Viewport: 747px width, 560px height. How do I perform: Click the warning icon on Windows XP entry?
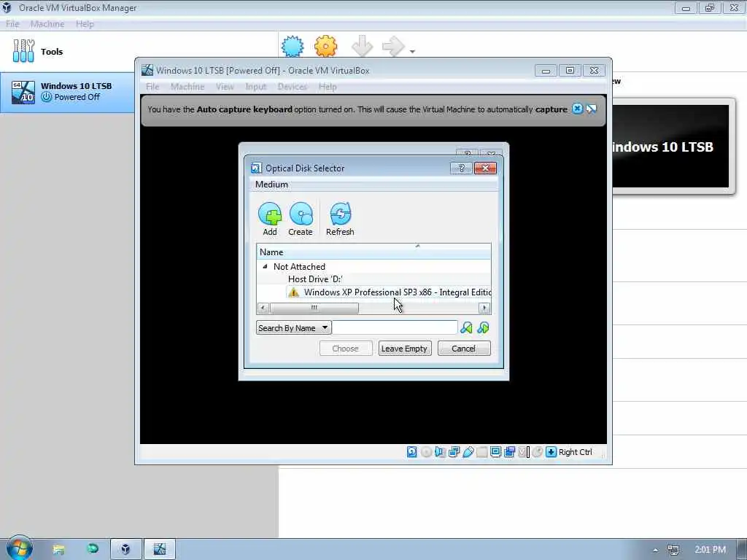(293, 292)
